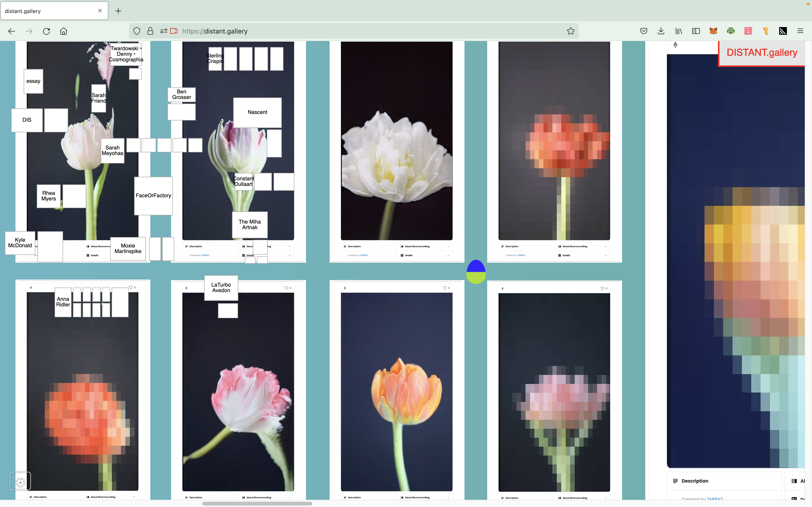Open the MetaMask fox extension

713,31
